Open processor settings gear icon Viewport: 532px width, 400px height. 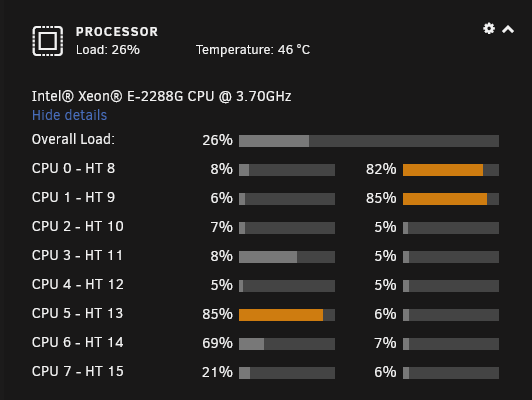[x=489, y=28]
